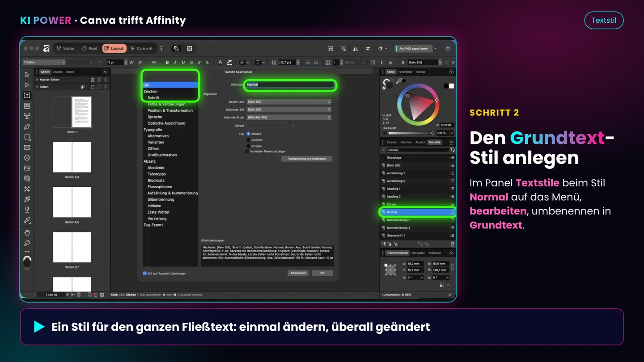
Task: Click the Abbrechen button
Action: (298, 273)
